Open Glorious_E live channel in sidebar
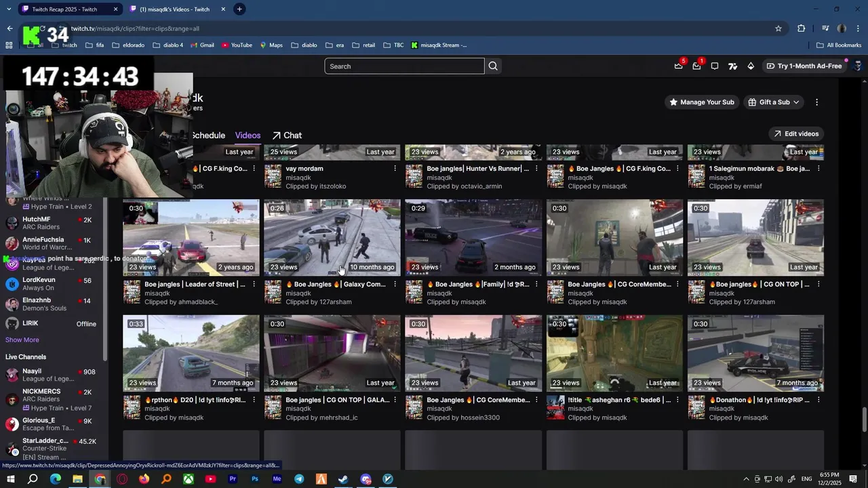Screen dimensions: 868x488 tap(53, 424)
